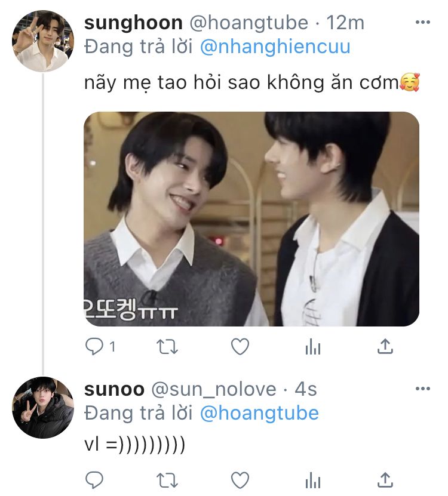The width and height of the screenshot is (448, 496).
Task: Share sunghoon's tweet
Action: pyautogui.click(x=385, y=346)
